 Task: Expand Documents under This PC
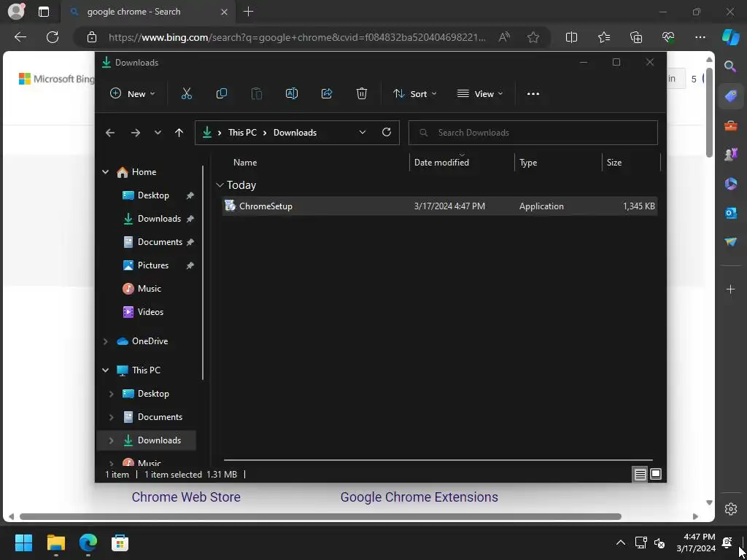[x=111, y=417]
